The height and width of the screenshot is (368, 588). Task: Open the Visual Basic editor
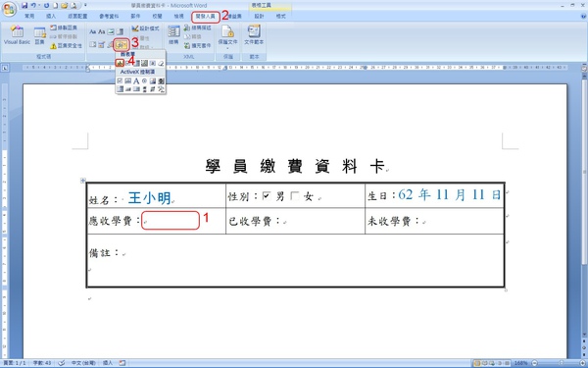17,36
